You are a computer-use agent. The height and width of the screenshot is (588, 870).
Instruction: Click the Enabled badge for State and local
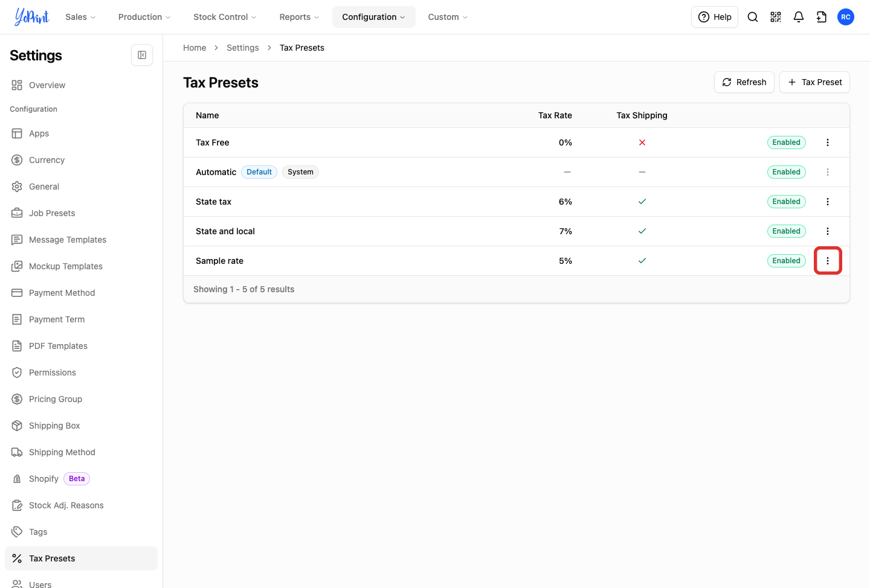pyautogui.click(x=786, y=231)
